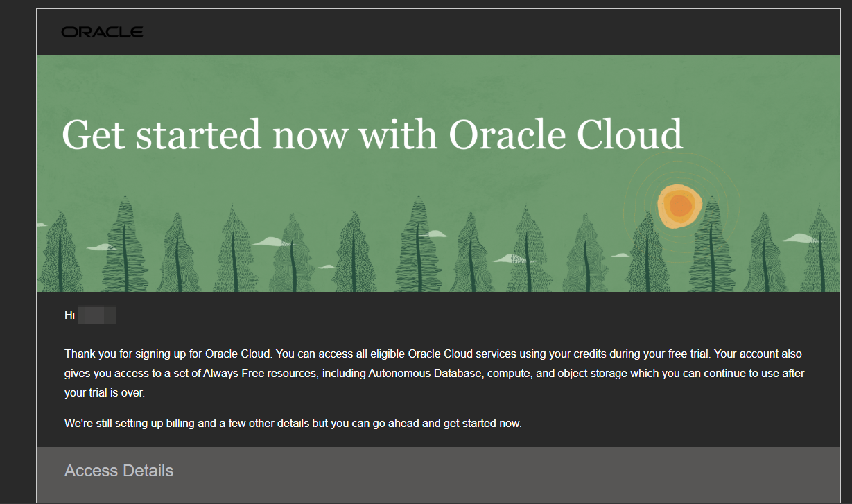
Task: Click "your trial is over" text
Action: click(105, 392)
